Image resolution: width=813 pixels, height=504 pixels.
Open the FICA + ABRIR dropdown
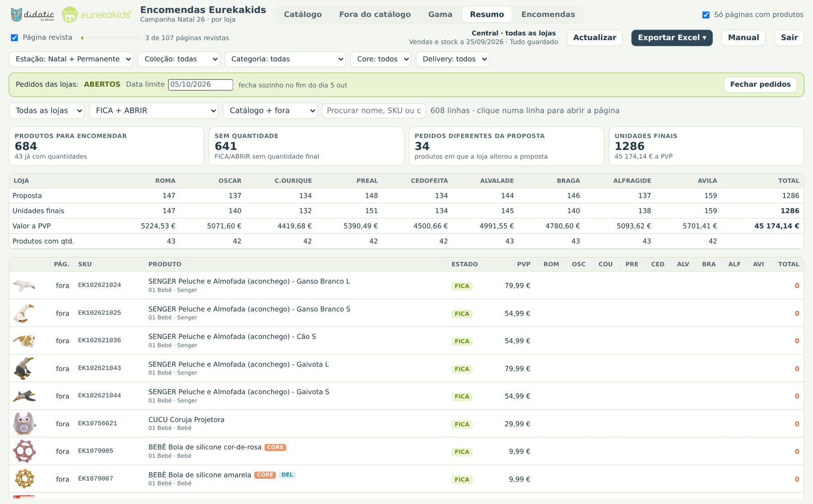tap(154, 111)
